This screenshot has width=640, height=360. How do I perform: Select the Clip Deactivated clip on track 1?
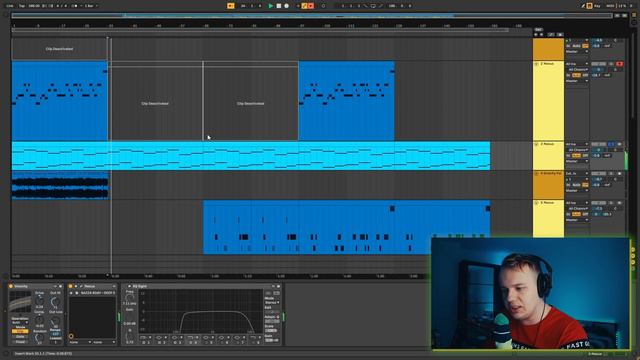59,49
